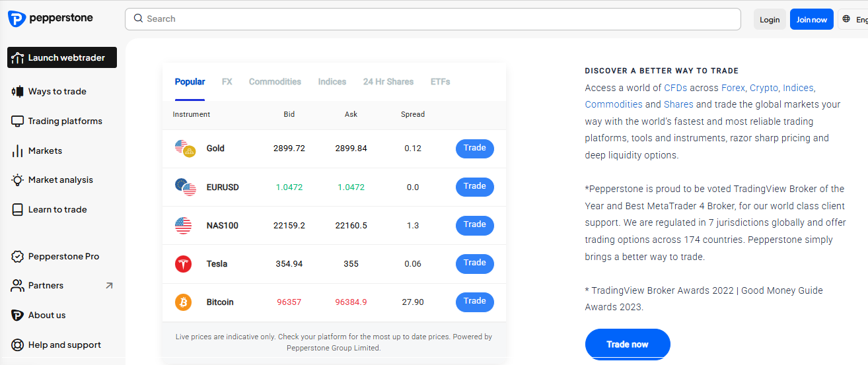
Task: Click the Trade button for NAS100
Action: click(475, 225)
